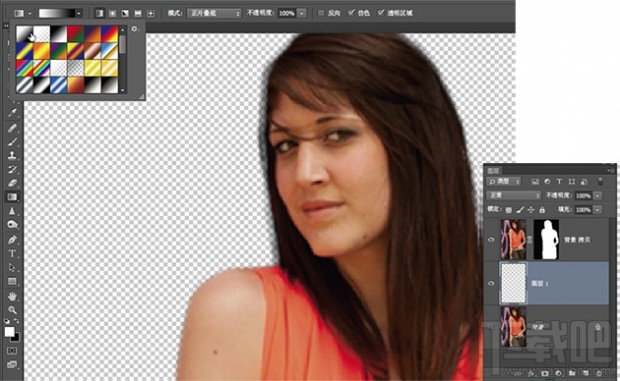This screenshot has height=381, width=620.
Task: Expand the layer blend mode 正常 dropdown
Action: coord(514,195)
